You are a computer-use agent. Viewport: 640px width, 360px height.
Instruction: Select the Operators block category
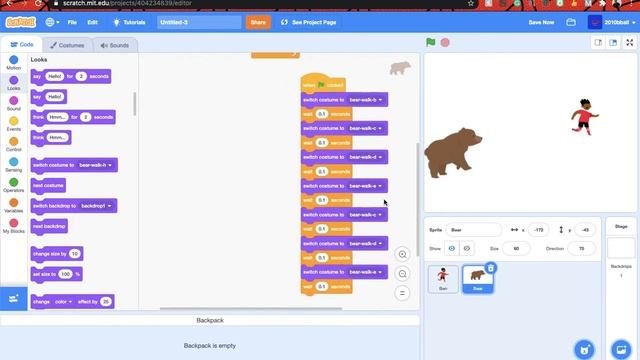coord(13,185)
